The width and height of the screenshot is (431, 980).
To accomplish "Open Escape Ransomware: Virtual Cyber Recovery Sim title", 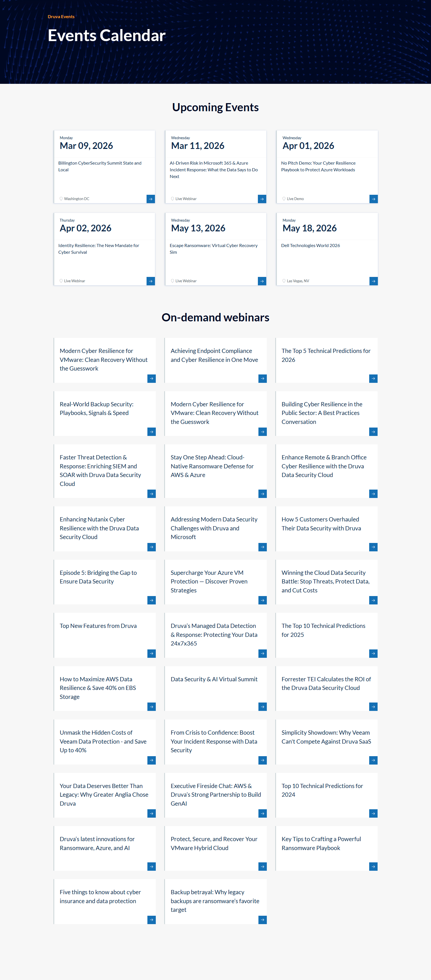I will click(x=214, y=249).
